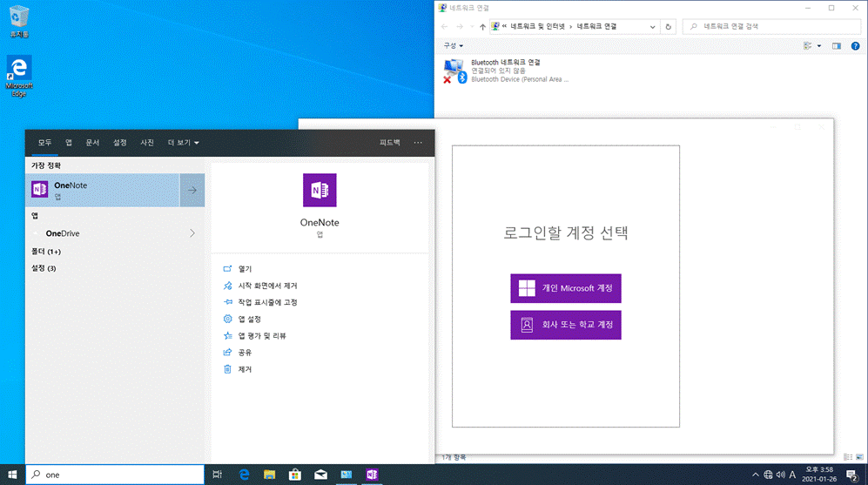Image resolution: width=868 pixels, height=485 pixels.
Task: Click the unpin from Start icon
Action: (227, 286)
